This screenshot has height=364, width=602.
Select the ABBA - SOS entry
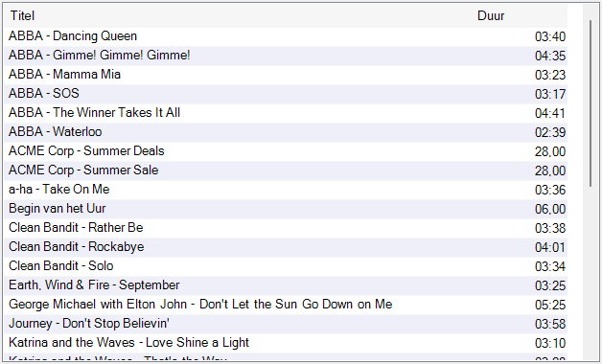click(286, 95)
